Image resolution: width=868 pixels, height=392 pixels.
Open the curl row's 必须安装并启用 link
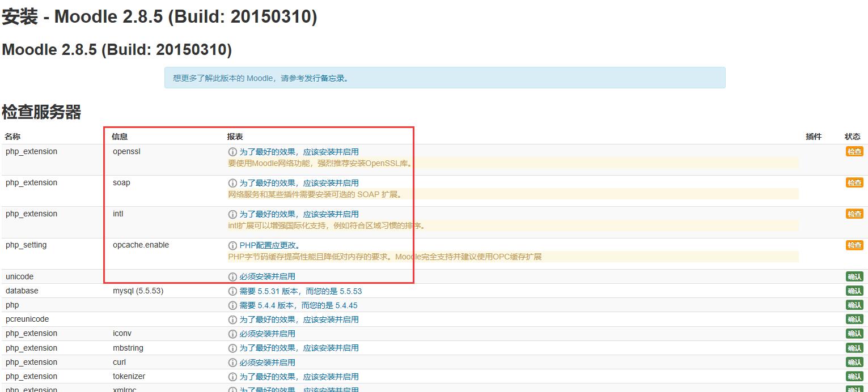click(267, 363)
